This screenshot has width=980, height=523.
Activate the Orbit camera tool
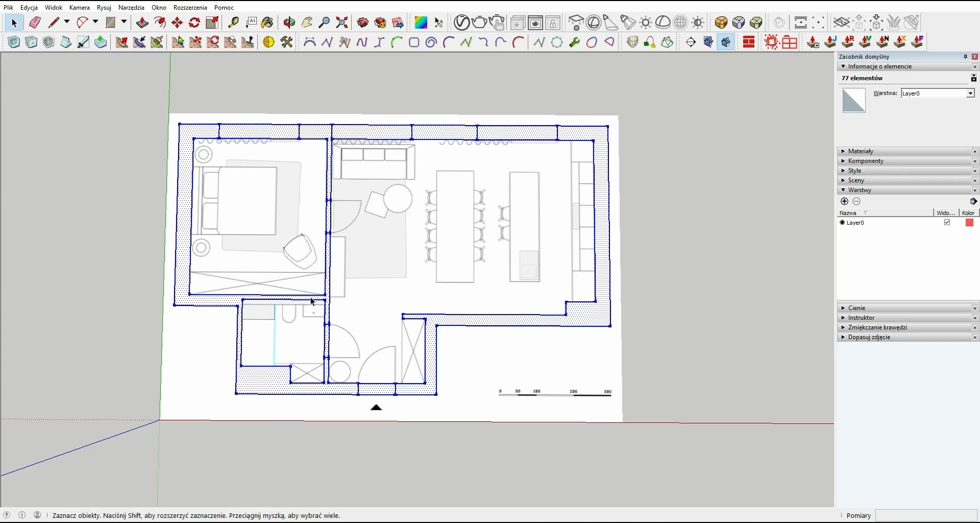[x=289, y=22]
